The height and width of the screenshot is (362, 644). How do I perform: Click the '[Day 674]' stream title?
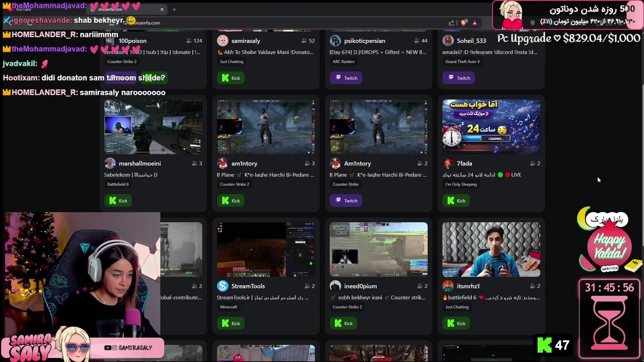click(378, 52)
